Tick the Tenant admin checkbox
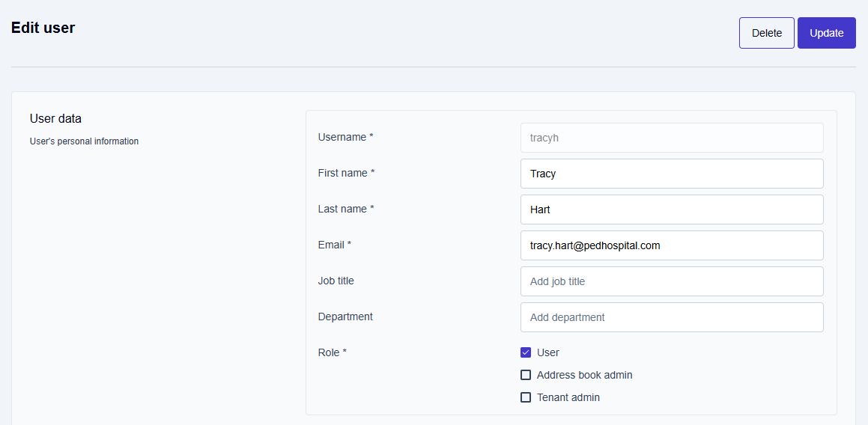 click(526, 397)
